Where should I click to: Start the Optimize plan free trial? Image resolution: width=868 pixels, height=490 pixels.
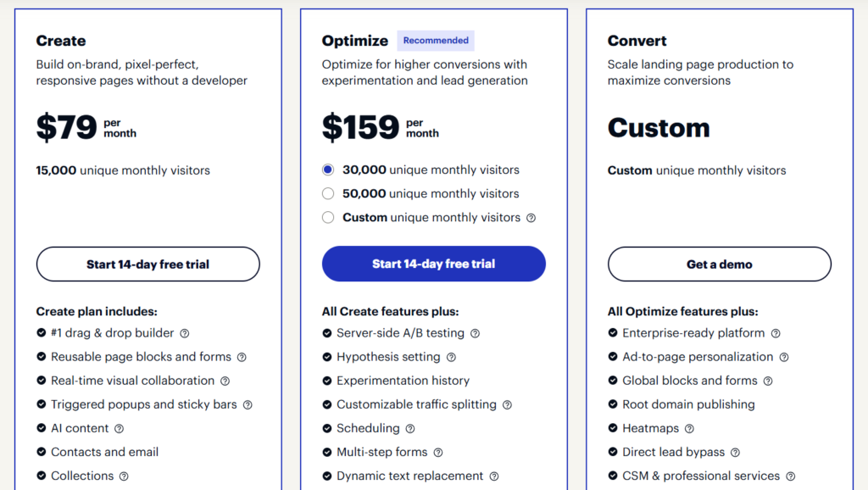(x=433, y=264)
